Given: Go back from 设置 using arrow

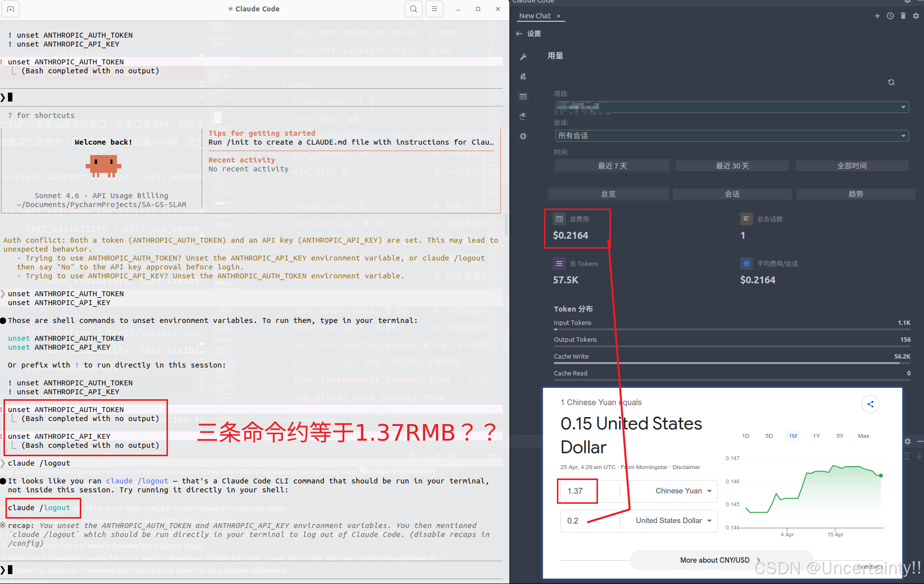Looking at the screenshot, I should point(519,34).
